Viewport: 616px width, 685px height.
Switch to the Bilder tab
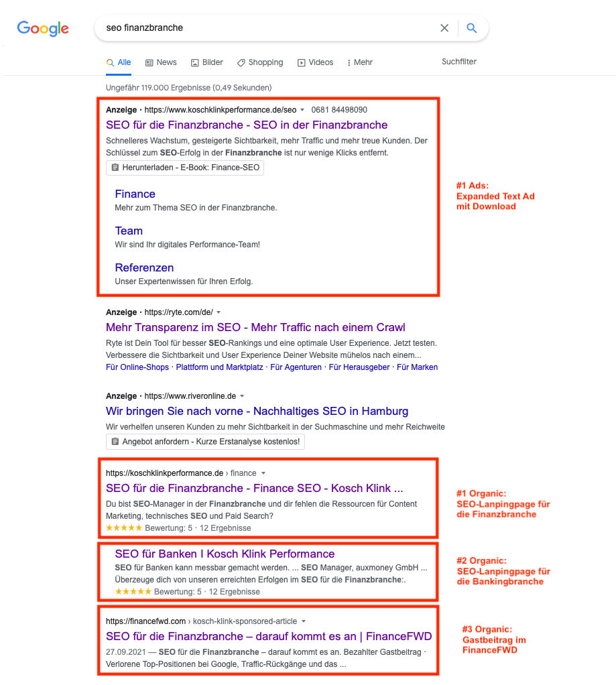tap(207, 62)
